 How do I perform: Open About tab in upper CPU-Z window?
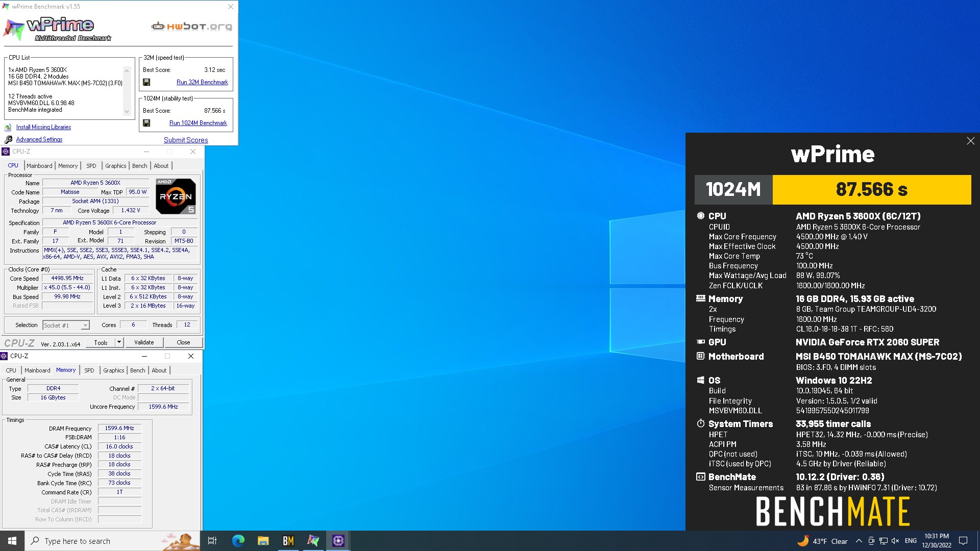(x=161, y=166)
